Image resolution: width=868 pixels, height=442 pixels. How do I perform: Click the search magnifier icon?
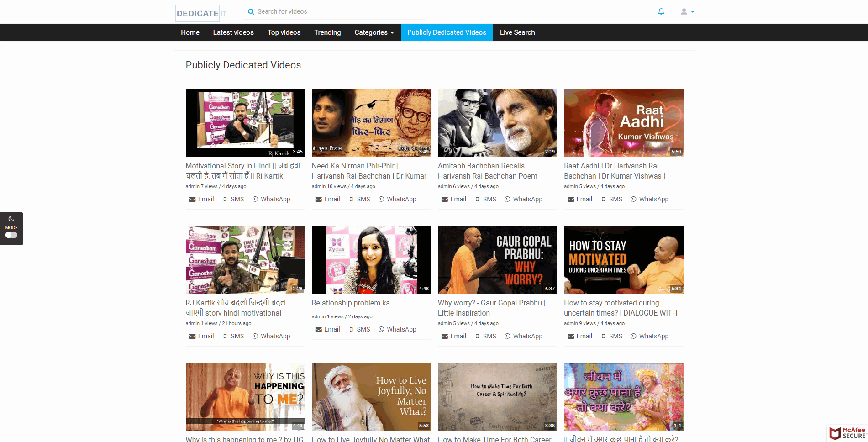pyautogui.click(x=251, y=12)
